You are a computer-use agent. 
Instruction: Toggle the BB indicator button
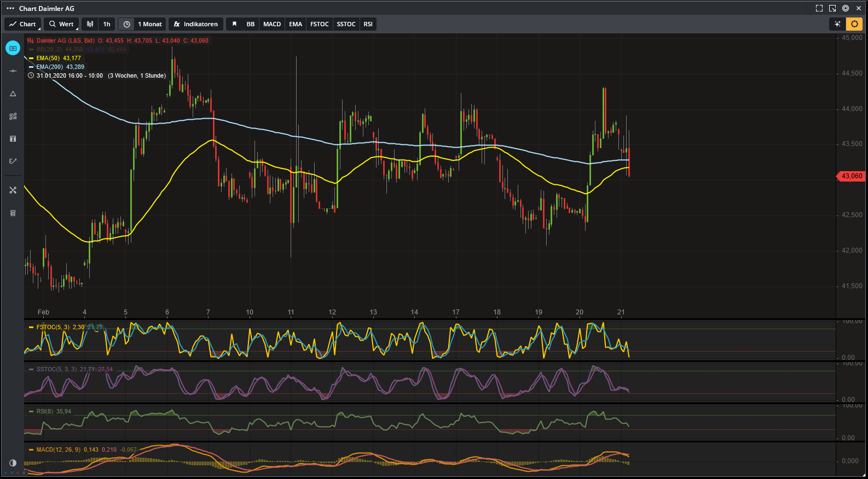[x=250, y=24]
